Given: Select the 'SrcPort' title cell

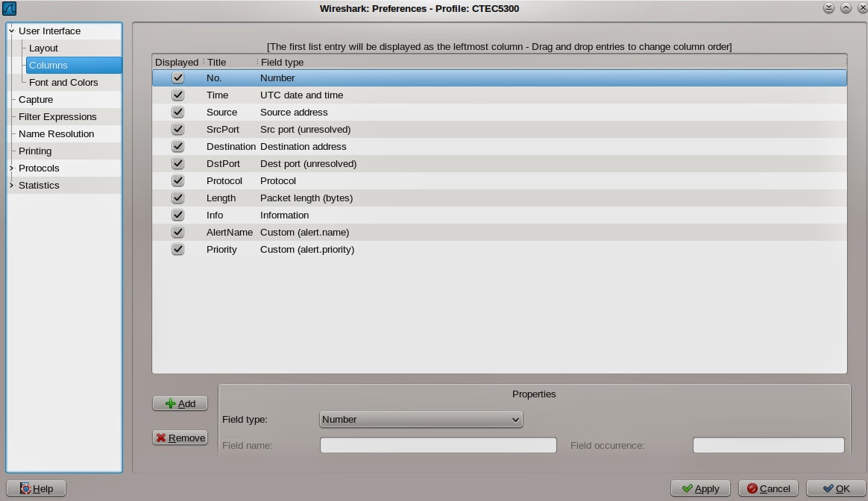Looking at the screenshot, I should coord(223,130).
